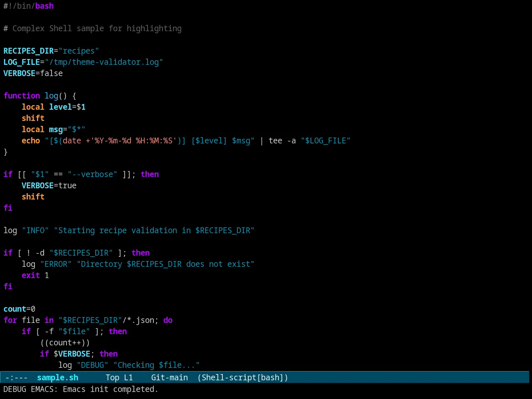This screenshot has height=399, width=532.
Task: Click the 'local msg' declaration
Action: click(54, 129)
